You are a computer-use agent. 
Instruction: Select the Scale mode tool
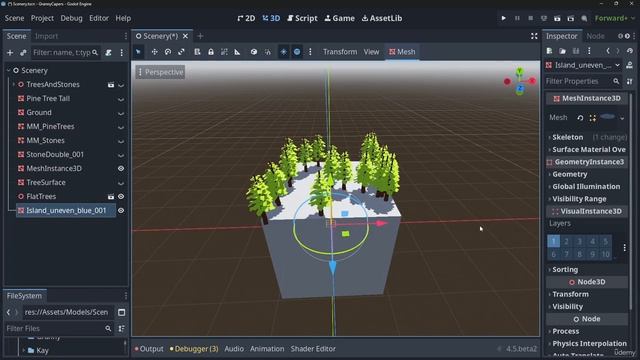181,52
